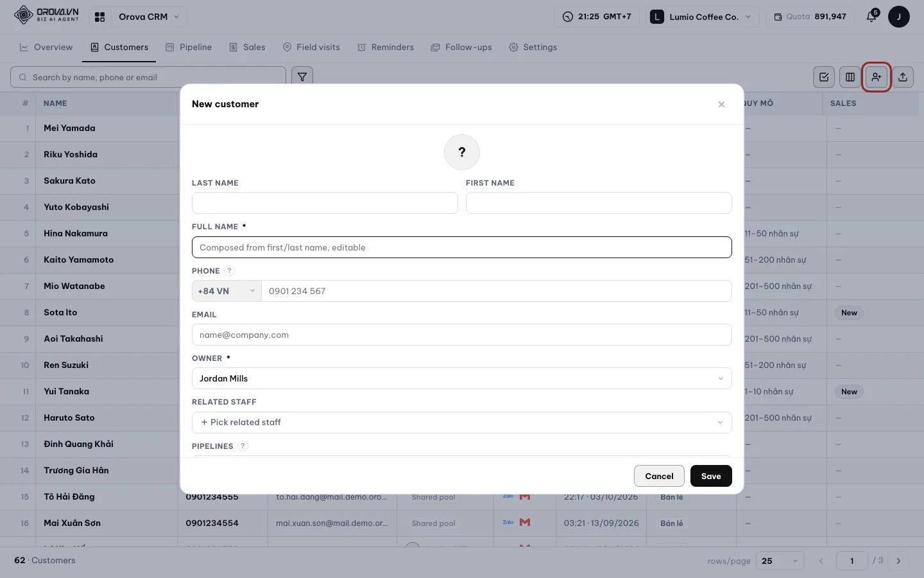Click the Zalo icon in Mai Xuân Sơn row
Viewport: 924px width, 578px height.
508,523
